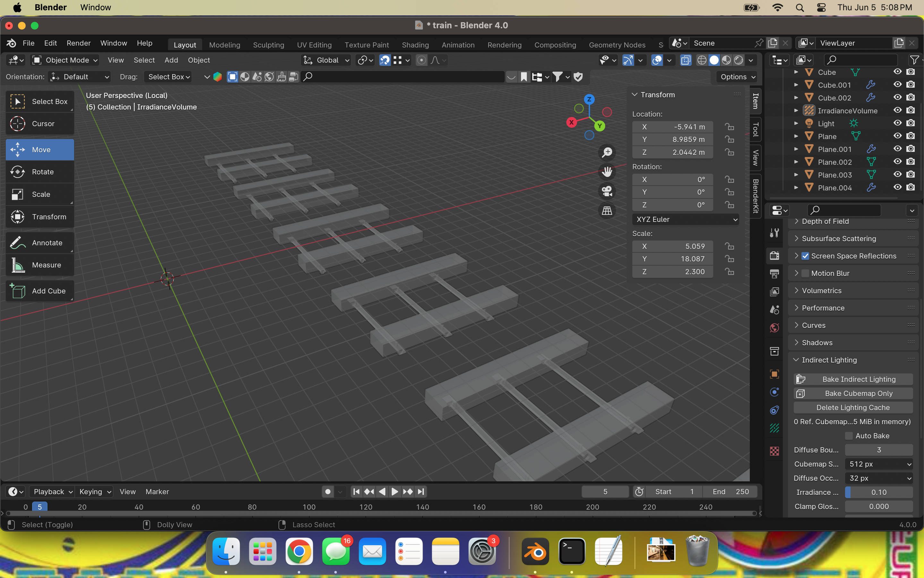Hide the Light object eye icon
This screenshot has height=578, width=924.
click(x=898, y=123)
